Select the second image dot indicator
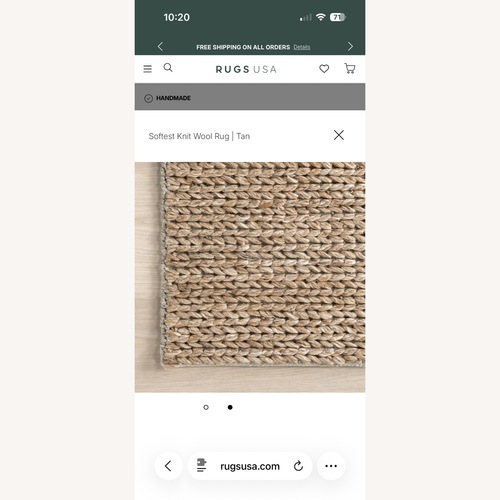 point(230,407)
